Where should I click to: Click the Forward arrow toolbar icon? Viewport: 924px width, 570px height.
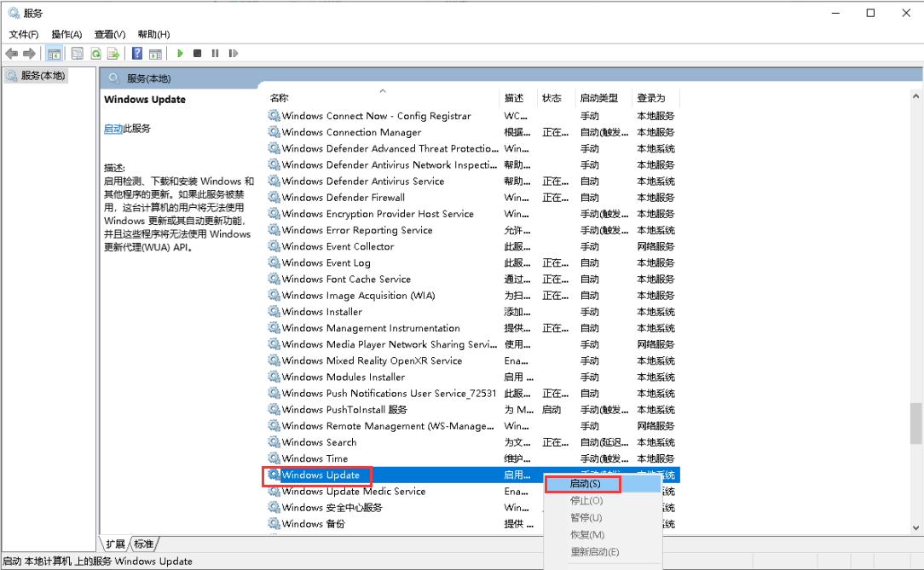pos(29,54)
